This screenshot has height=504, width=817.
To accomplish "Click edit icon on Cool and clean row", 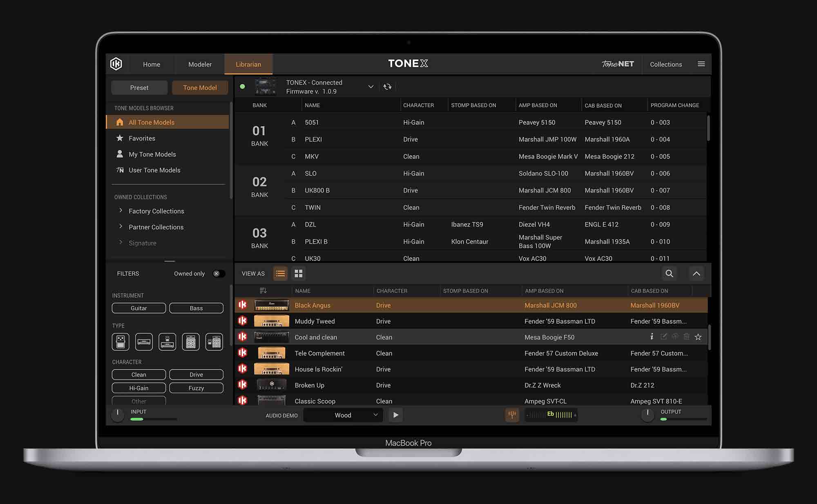I will (663, 337).
